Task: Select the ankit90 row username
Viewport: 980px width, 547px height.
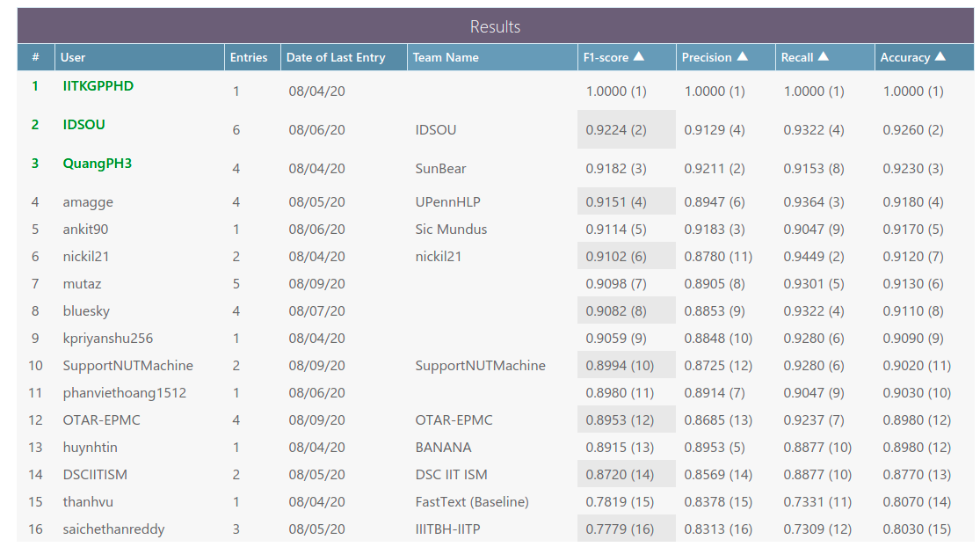Action: [x=86, y=230]
